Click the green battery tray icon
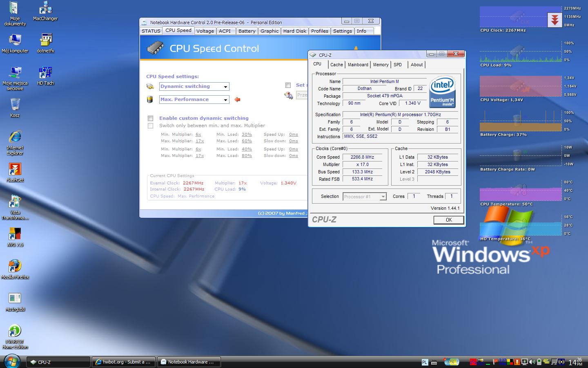Viewport: 588px width, 368px height. pos(539,362)
